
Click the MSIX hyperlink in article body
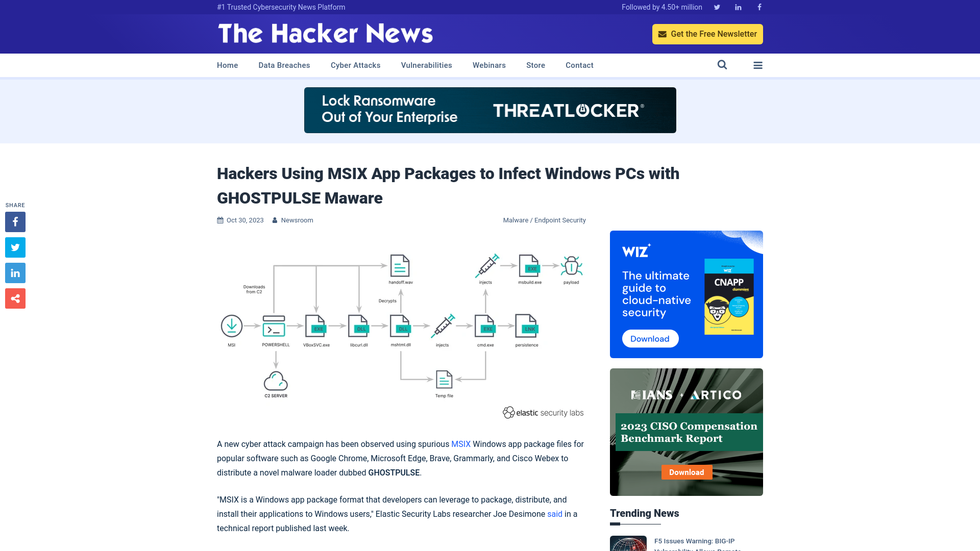click(x=460, y=443)
